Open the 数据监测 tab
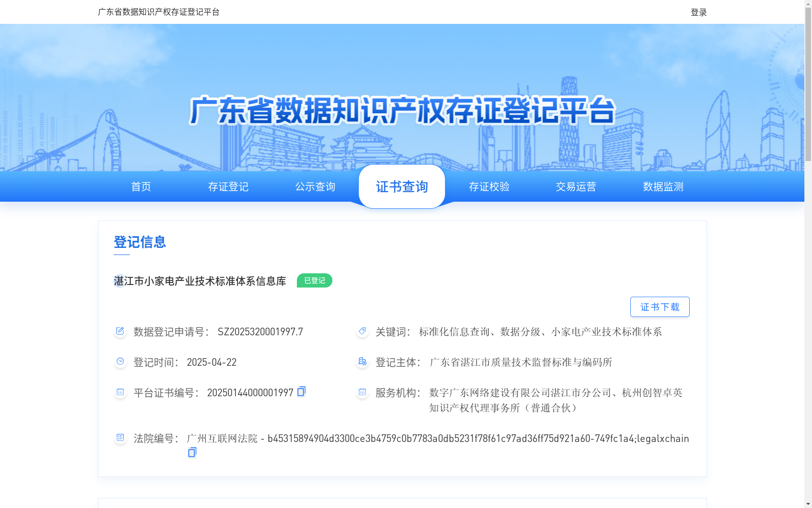The image size is (812, 508). [x=663, y=186]
